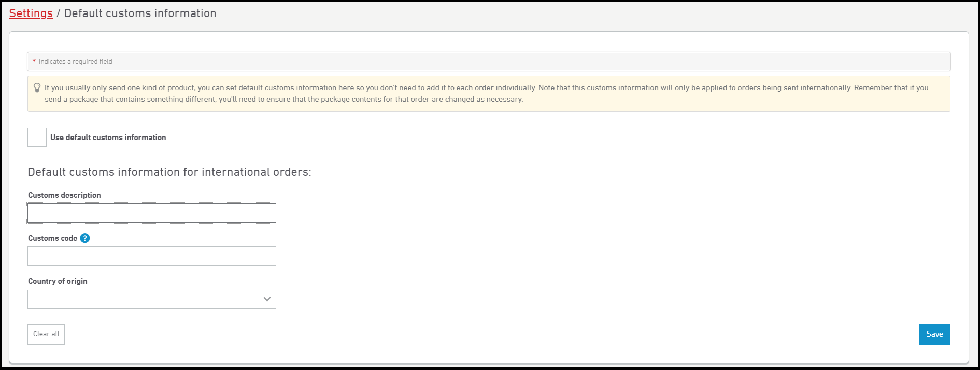This screenshot has height=370, width=980.
Task: Enable Use default customs information checkbox
Action: (37, 138)
